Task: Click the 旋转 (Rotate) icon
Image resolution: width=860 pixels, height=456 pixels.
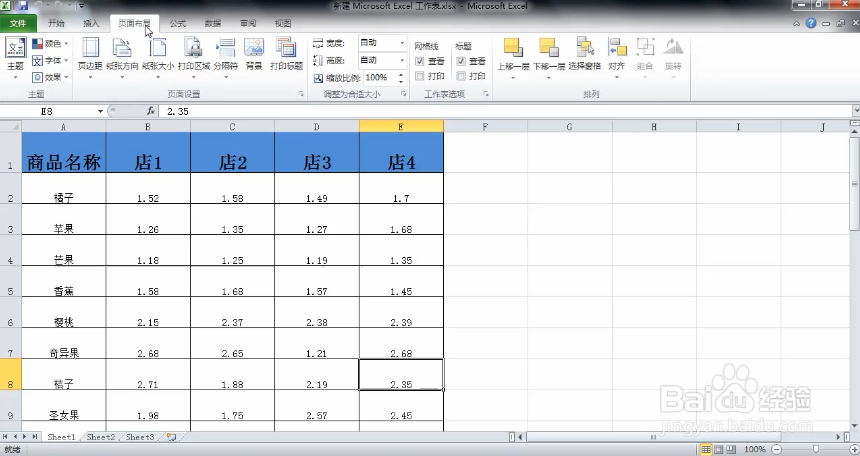Action: tap(673, 48)
